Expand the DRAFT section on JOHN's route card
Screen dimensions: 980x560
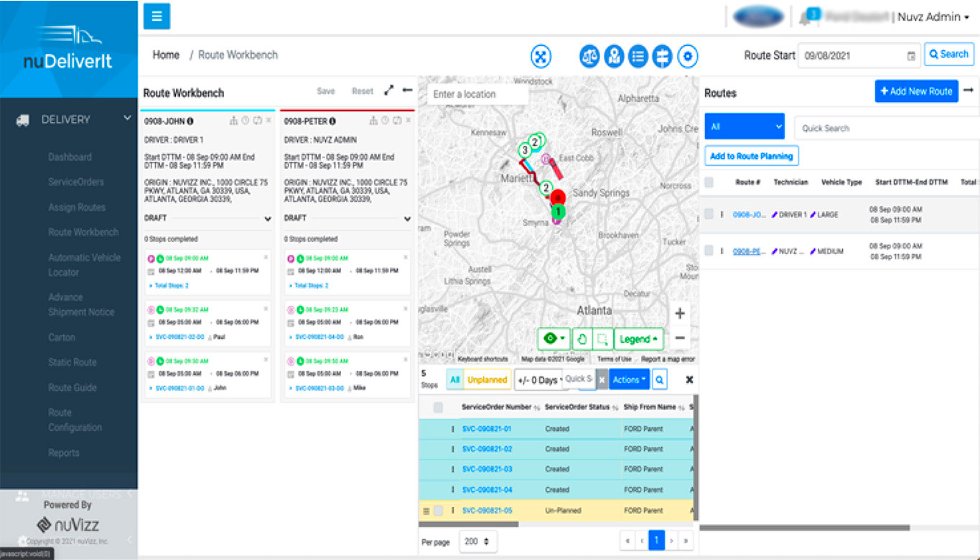pos(269,219)
